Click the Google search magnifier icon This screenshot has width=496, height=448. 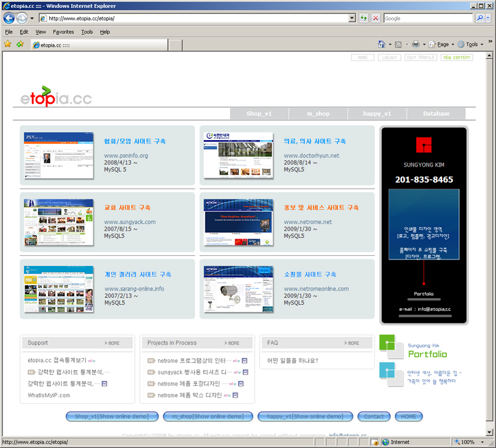pos(479,18)
